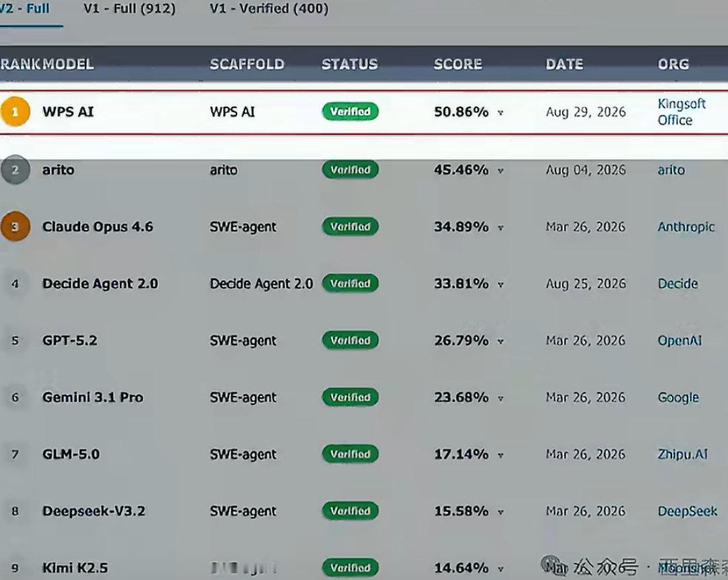Click the Aug 29, 2026 date cell

tap(586, 112)
